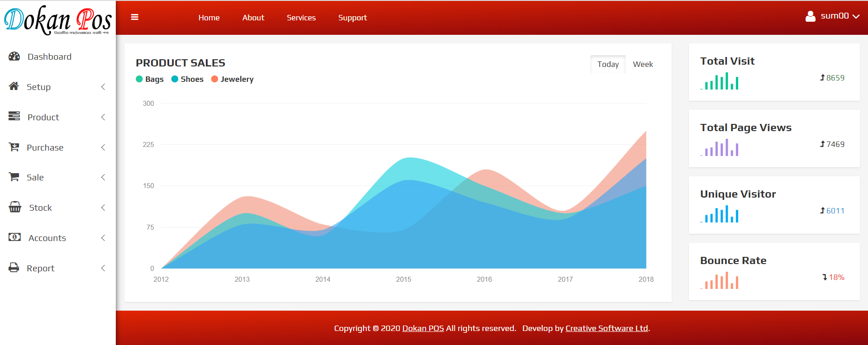Image resolution: width=868 pixels, height=345 pixels.
Task: Expand the Setup submenu arrow
Action: point(103,87)
